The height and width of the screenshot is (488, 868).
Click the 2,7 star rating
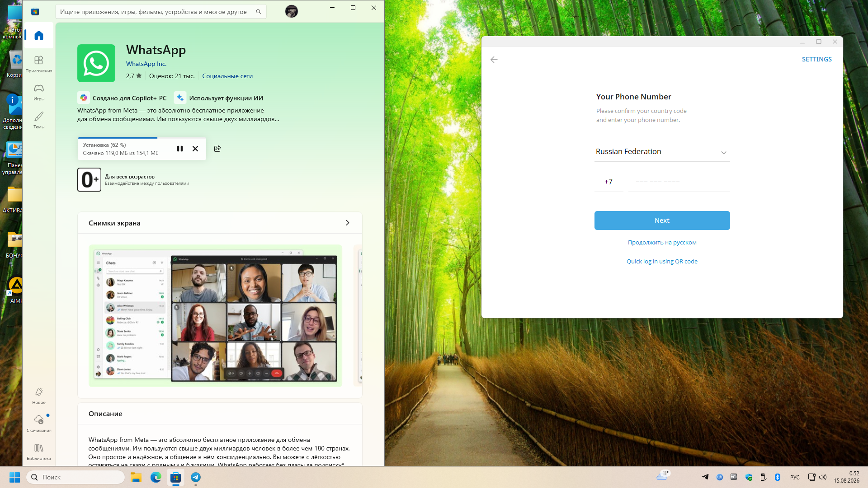pyautogui.click(x=134, y=76)
